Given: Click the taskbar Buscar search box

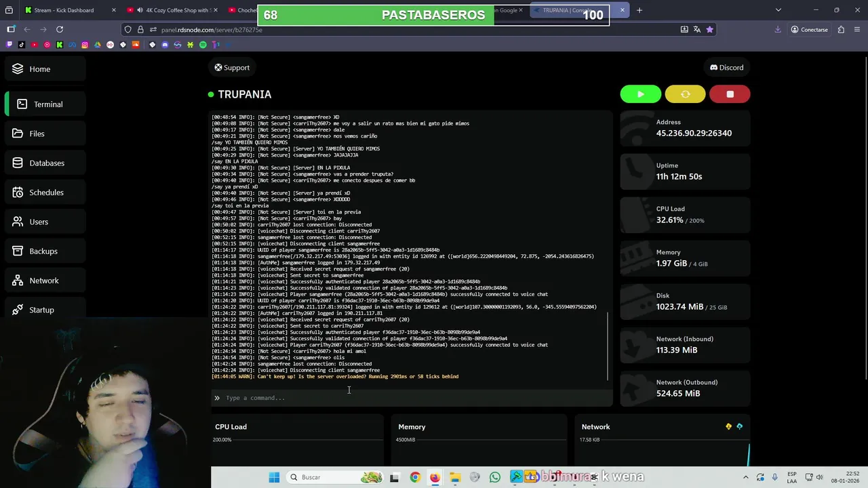Looking at the screenshot, I should point(335,477).
